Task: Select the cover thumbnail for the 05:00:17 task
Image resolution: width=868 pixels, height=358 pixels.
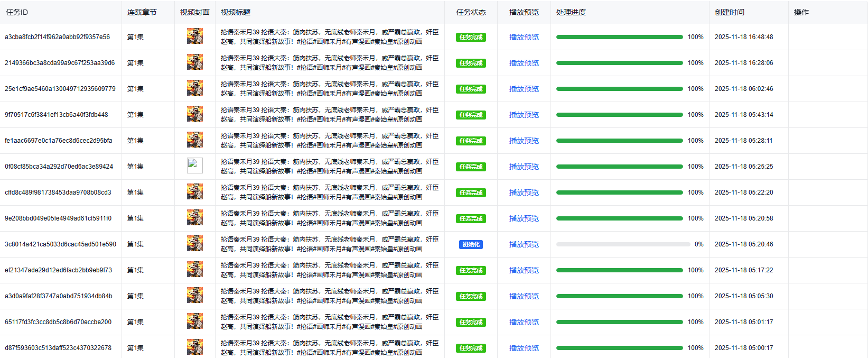Action: [x=194, y=347]
